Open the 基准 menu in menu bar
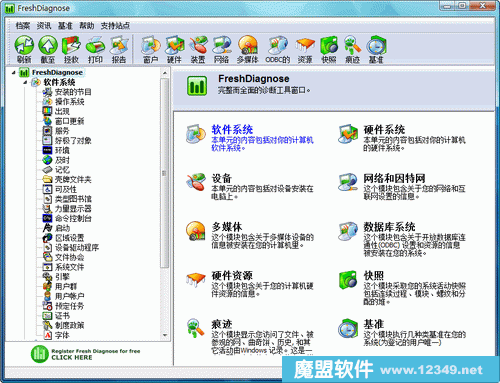The image size is (500, 383). [65, 26]
